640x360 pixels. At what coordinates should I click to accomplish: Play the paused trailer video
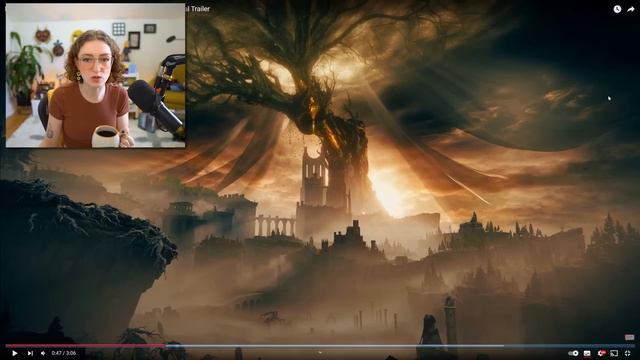(15, 353)
